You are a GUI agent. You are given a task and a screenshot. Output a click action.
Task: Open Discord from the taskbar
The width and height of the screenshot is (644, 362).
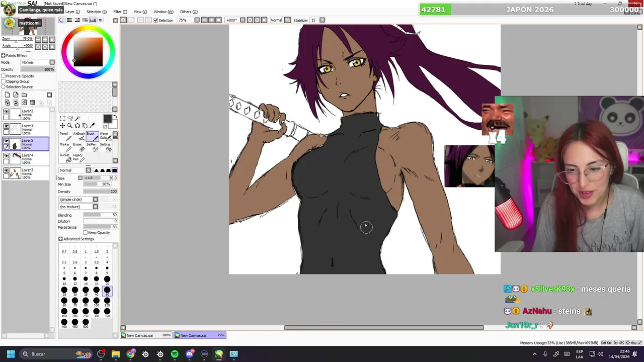tap(189, 354)
